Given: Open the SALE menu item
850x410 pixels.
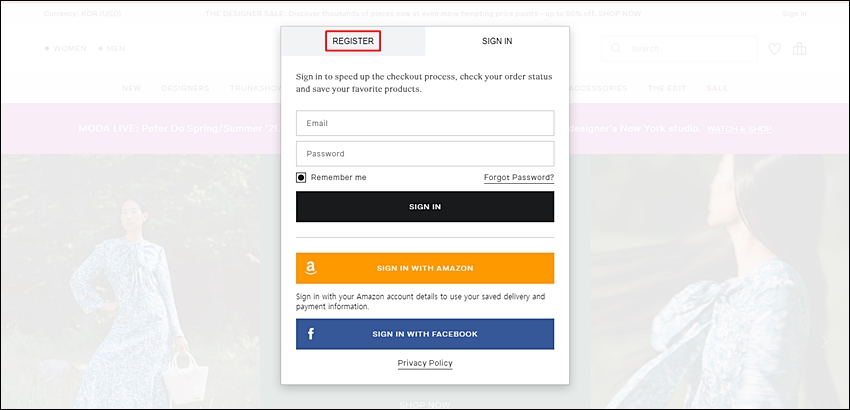Looking at the screenshot, I should (x=717, y=88).
